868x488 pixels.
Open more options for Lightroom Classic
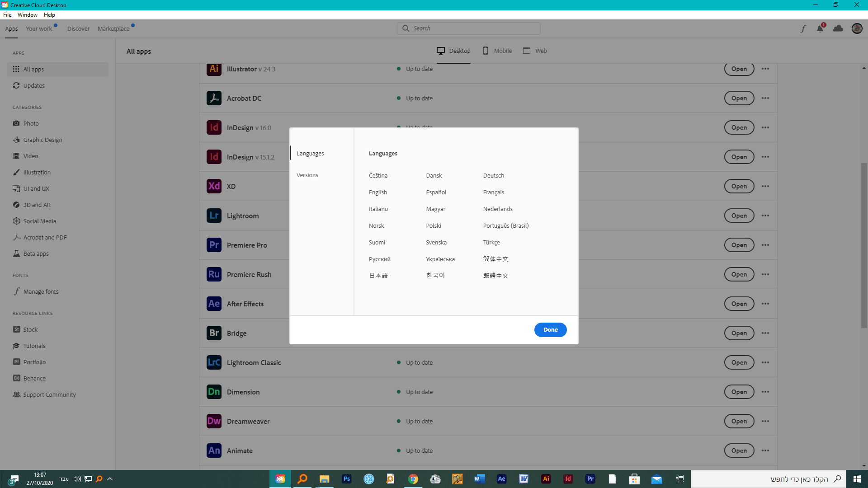[x=765, y=362]
